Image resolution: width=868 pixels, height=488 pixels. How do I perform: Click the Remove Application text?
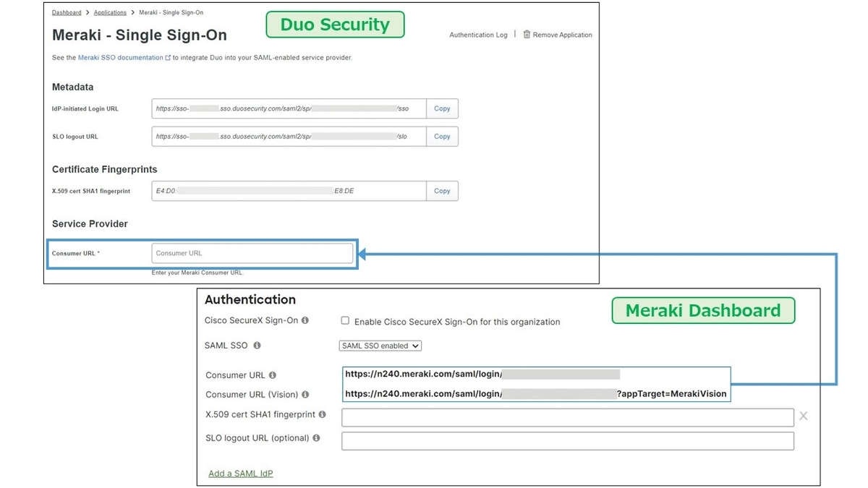tap(563, 35)
